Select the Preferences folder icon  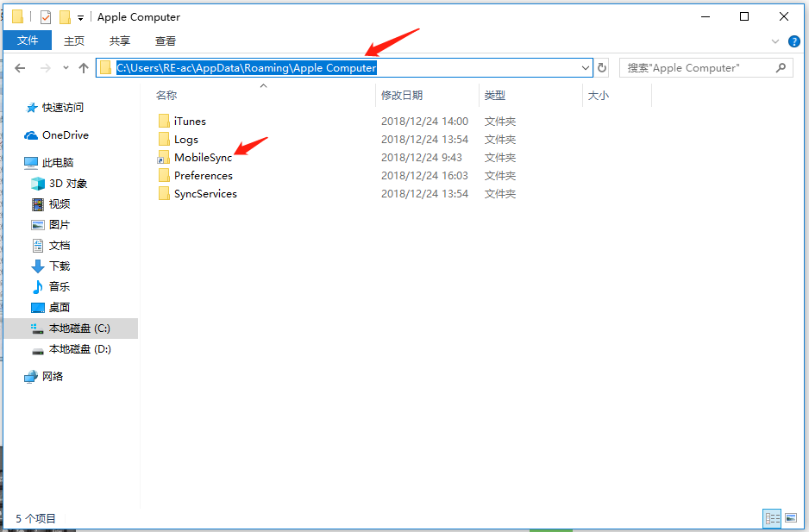coord(164,175)
